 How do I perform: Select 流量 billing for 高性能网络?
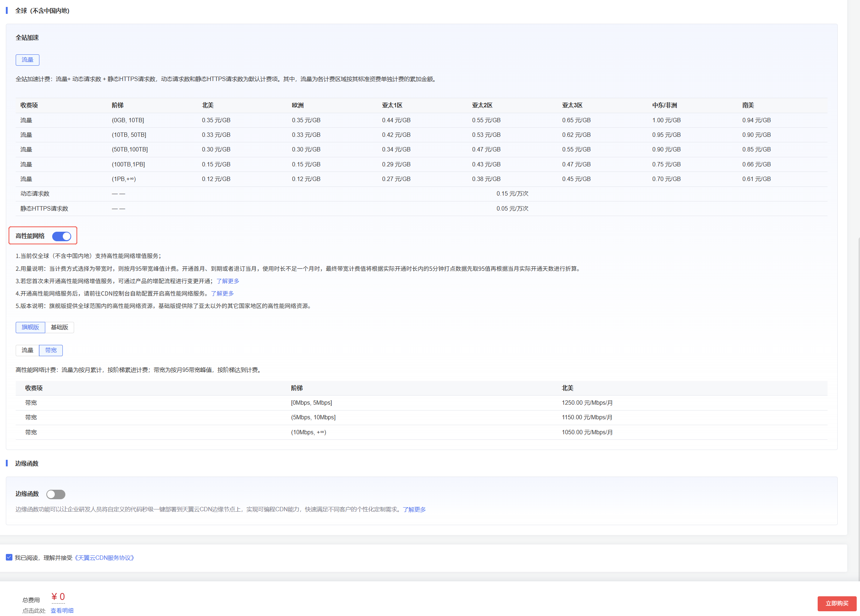pyautogui.click(x=27, y=350)
